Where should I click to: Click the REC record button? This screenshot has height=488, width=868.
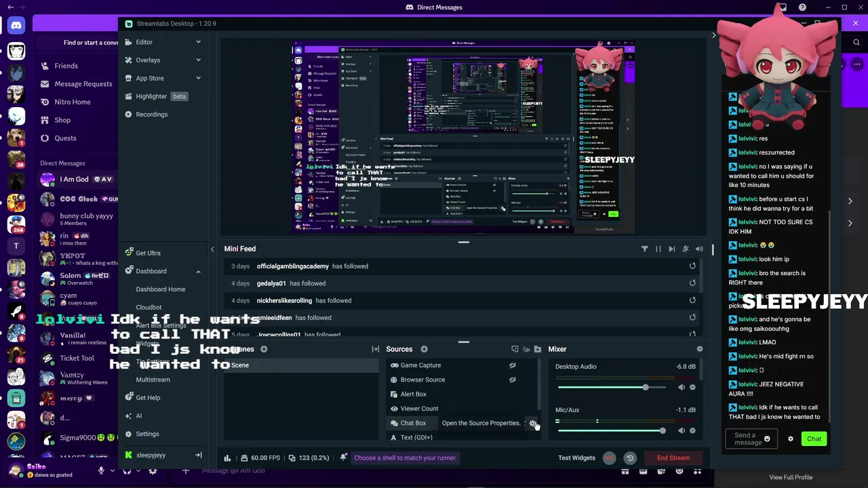[609, 457]
